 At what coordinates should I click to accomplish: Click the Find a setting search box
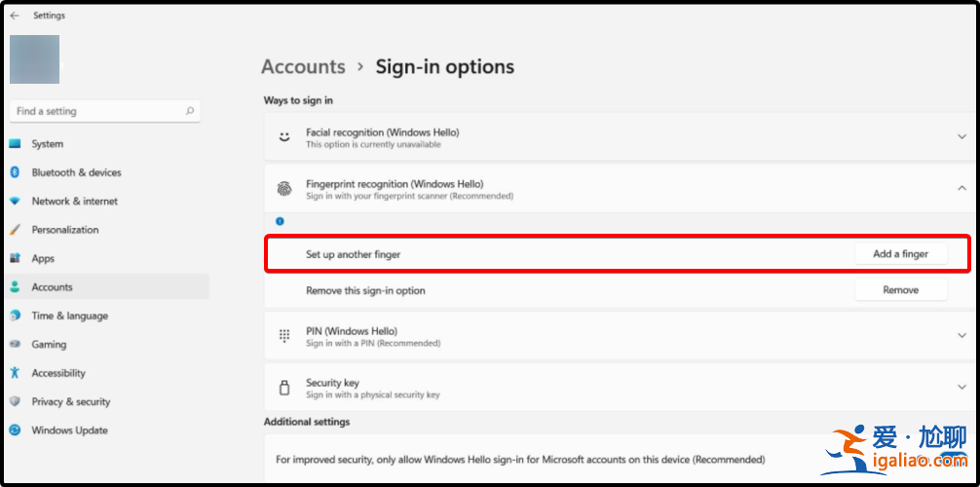point(105,111)
